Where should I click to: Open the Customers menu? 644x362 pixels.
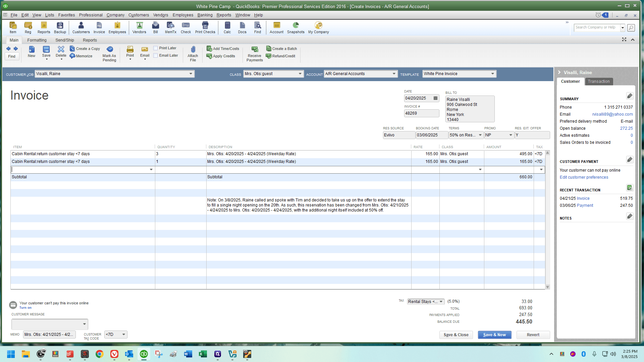tap(139, 15)
